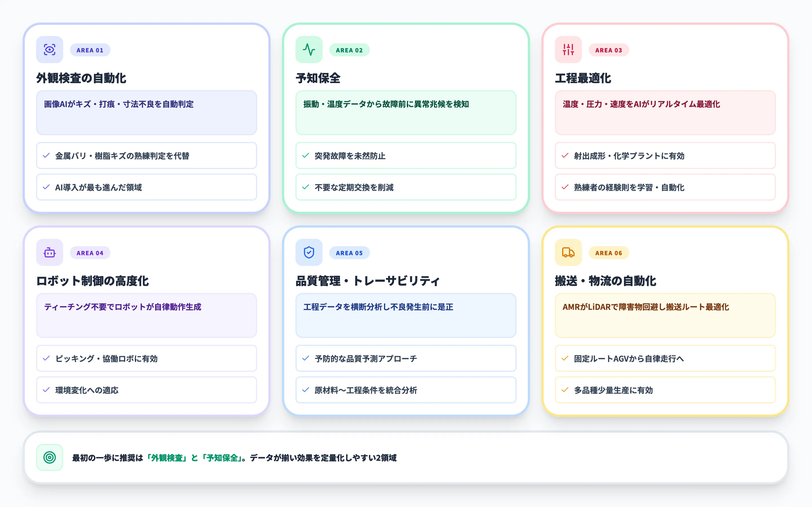The width and height of the screenshot is (812, 507).
Task: Click the red highlighted summary panel in 工程最適化
Action: (x=665, y=113)
